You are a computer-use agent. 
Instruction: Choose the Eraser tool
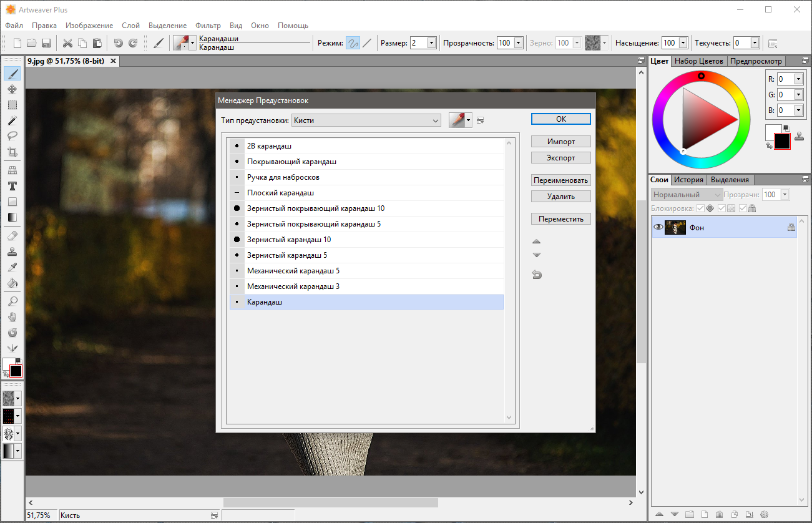[12, 236]
